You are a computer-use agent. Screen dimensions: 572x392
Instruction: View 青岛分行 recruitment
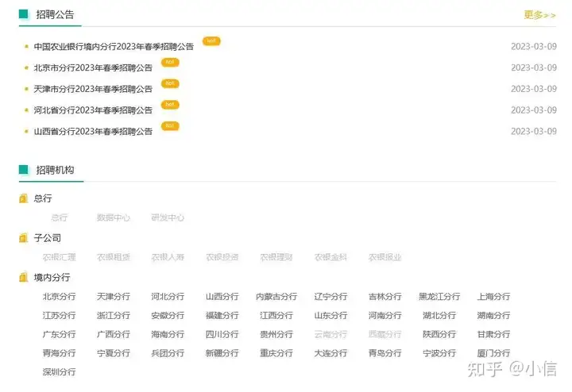tap(385, 353)
